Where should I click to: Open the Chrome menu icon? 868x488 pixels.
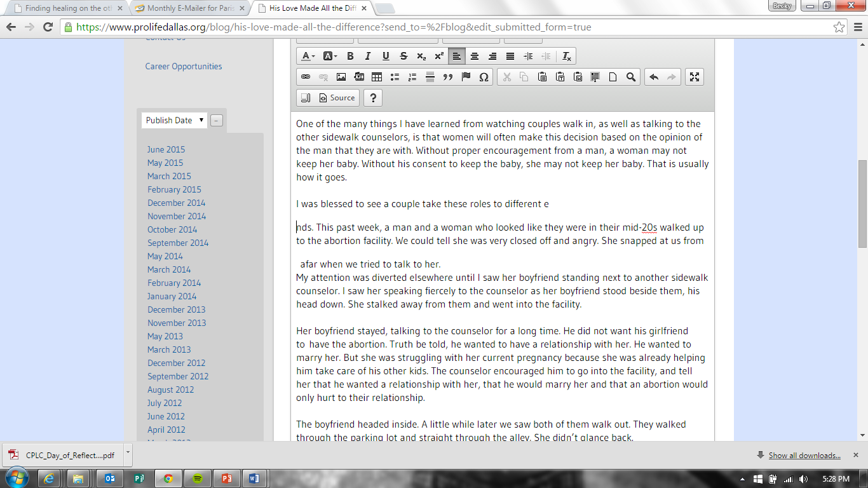pyautogui.click(x=857, y=27)
